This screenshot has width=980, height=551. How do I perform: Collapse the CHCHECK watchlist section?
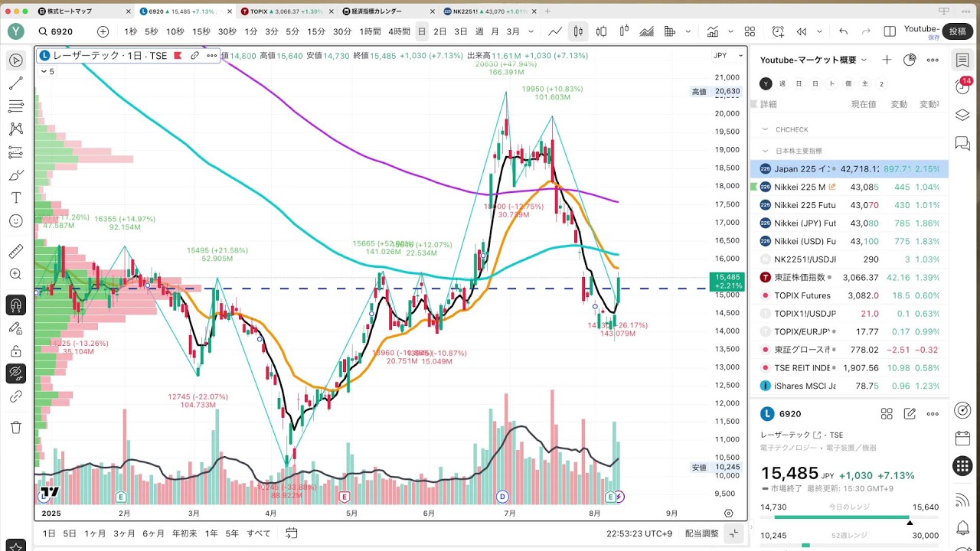pos(765,129)
